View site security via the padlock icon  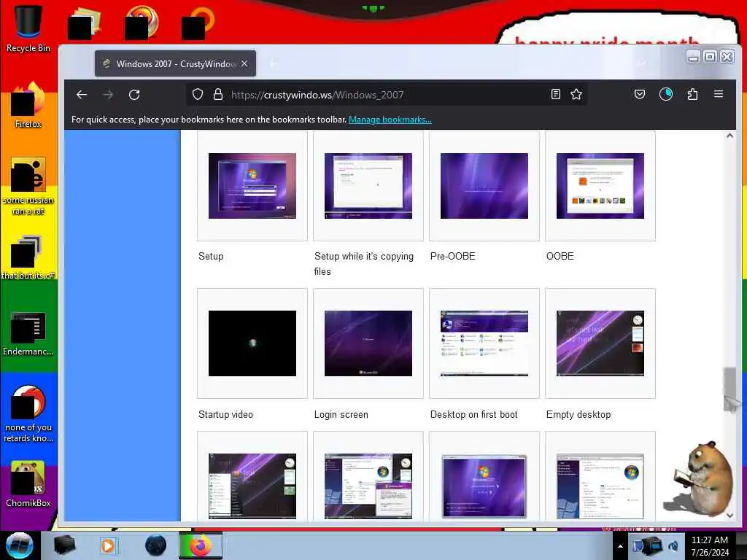click(218, 94)
